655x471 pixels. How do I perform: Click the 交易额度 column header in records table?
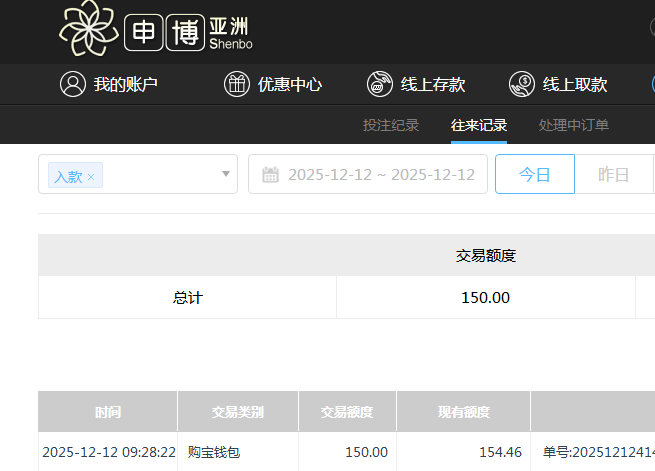pyautogui.click(x=347, y=412)
